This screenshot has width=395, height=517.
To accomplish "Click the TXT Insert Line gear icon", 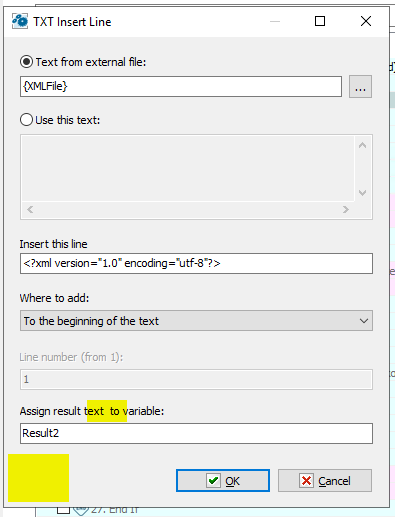I will pyautogui.click(x=20, y=21).
